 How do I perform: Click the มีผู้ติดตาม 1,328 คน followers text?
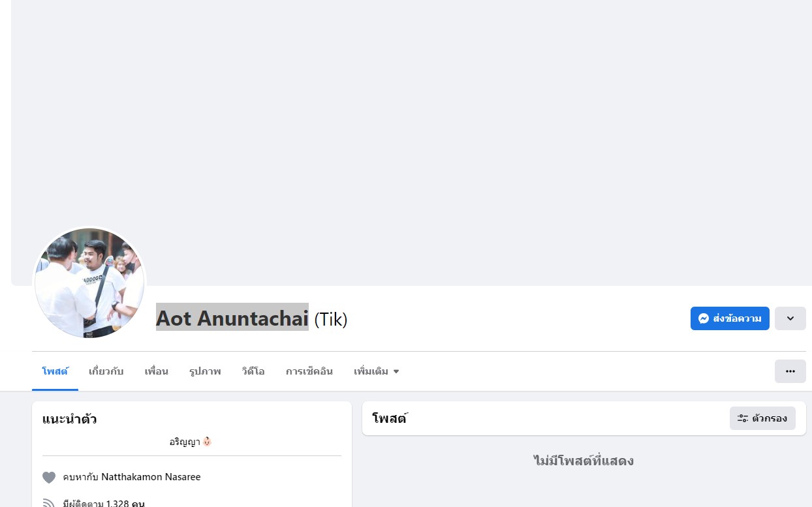(x=104, y=503)
